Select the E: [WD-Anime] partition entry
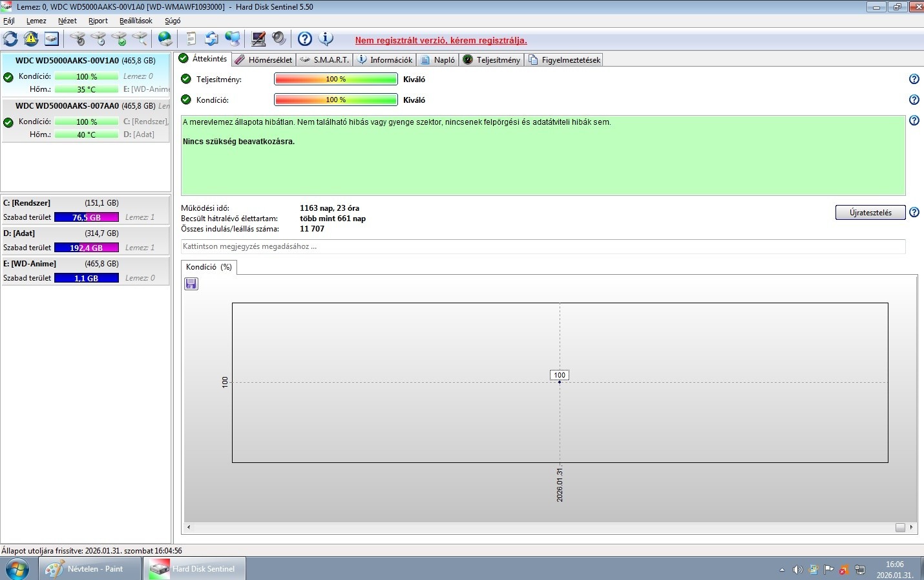924x580 pixels. pos(85,271)
